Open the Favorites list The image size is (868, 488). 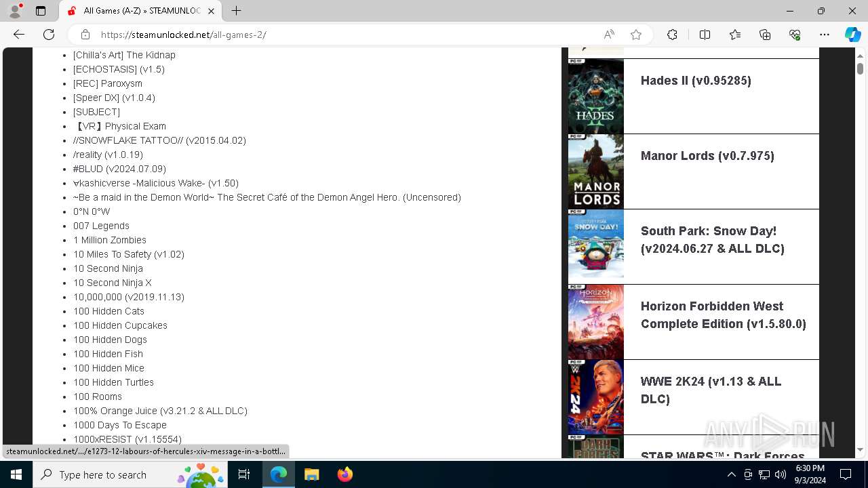[x=735, y=35]
